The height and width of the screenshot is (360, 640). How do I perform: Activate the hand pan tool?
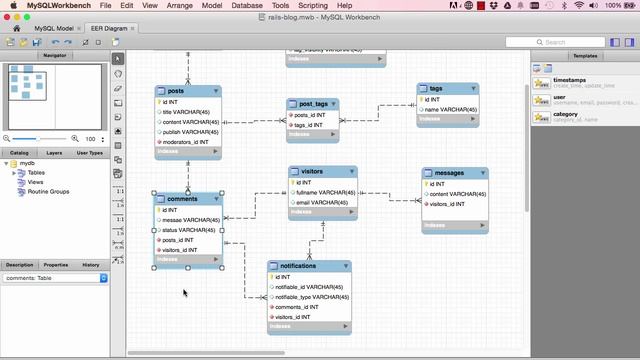(118, 74)
